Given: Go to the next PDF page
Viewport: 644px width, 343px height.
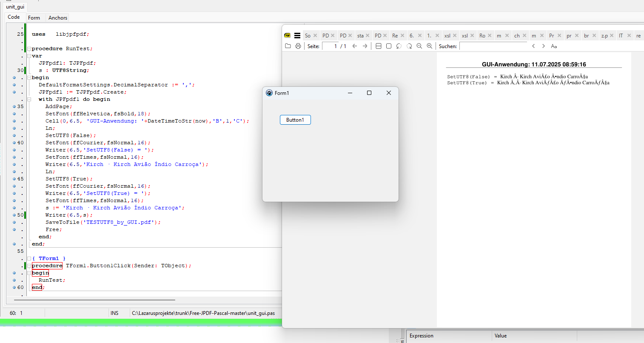Looking at the screenshot, I should click(x=365, y=46).
